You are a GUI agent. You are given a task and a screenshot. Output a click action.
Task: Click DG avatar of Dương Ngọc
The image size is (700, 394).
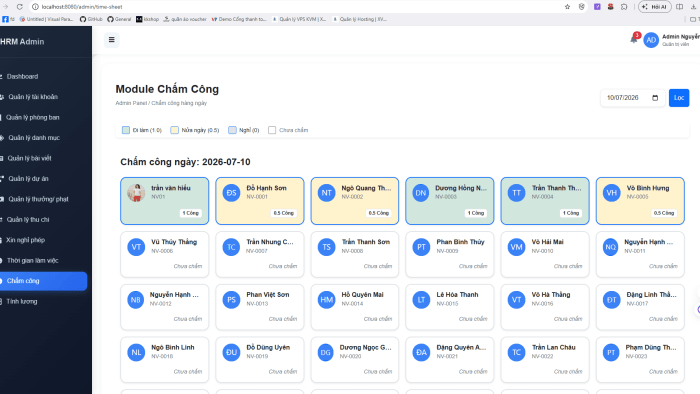click(325, 353)
